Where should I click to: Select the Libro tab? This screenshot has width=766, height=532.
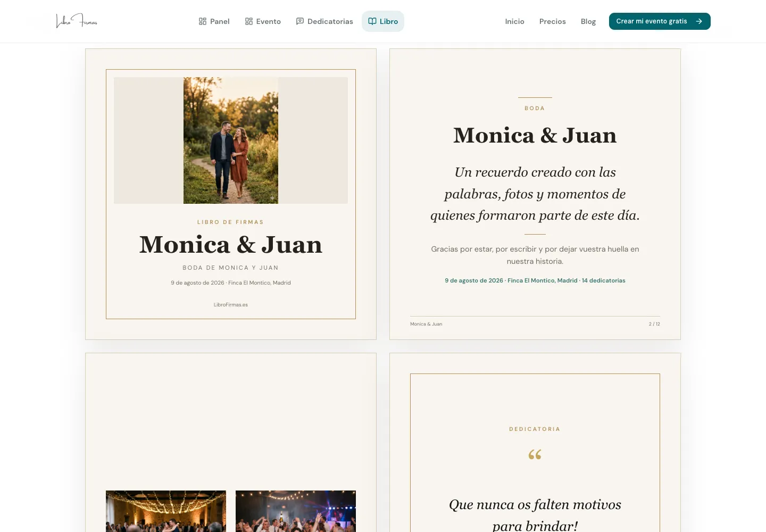click(383, 21)
